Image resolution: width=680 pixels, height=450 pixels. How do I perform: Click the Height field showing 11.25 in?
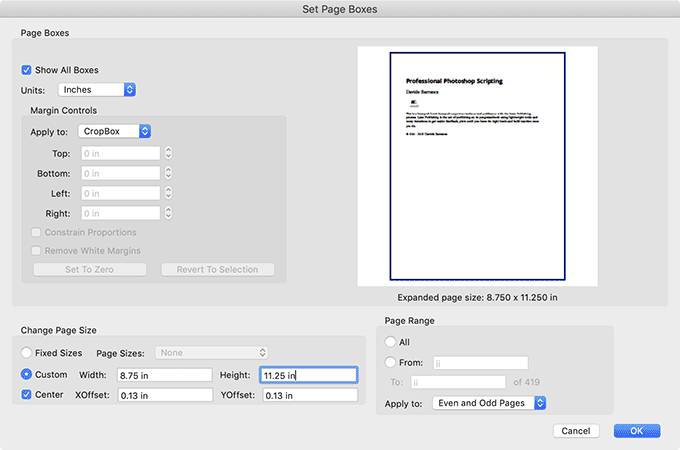[x=309, y=375]
